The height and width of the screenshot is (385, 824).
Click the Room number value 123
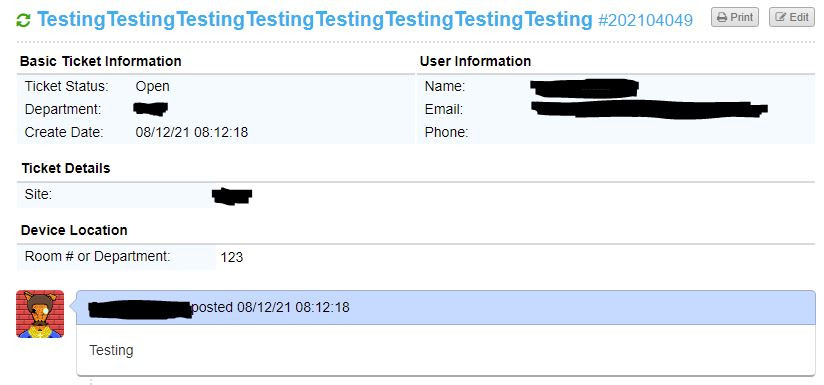point(232,257)
